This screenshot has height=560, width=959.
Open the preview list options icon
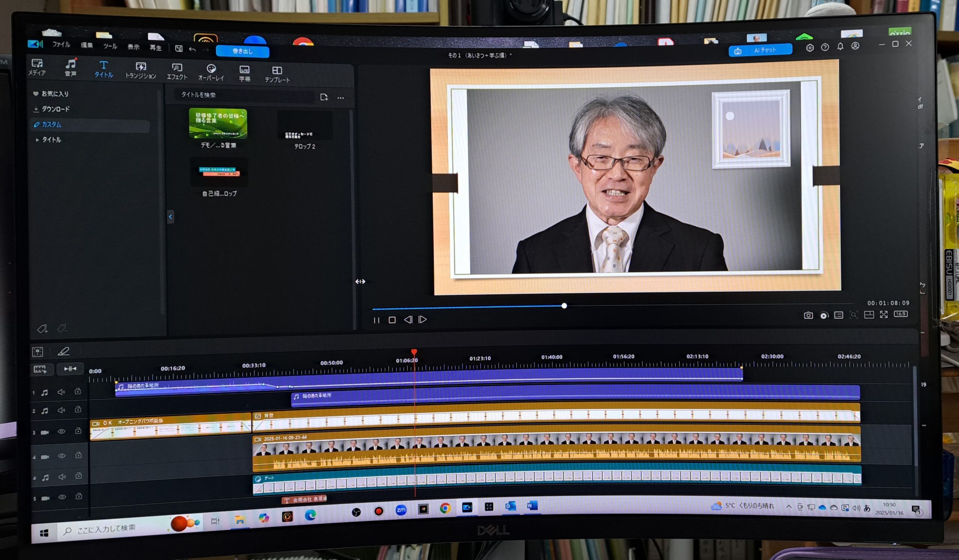tap(838, 315)
